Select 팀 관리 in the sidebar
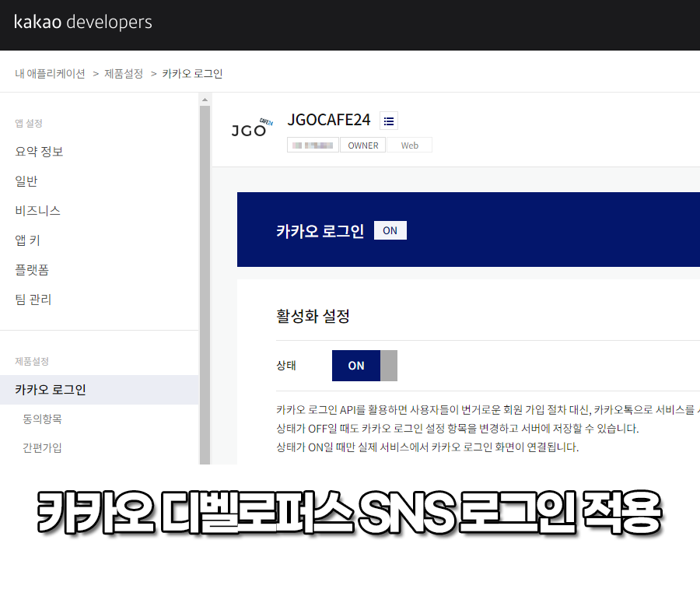This screenshot has height=603, width=700. pyautogui.click(x=33, y=300)
